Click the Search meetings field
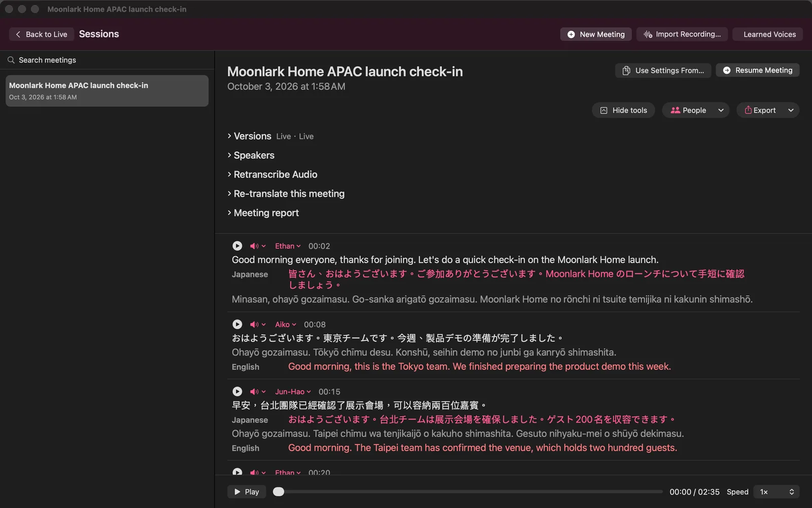Image resolution: width=812 pixels, height=508 pixels. click(x=107, y=60)
